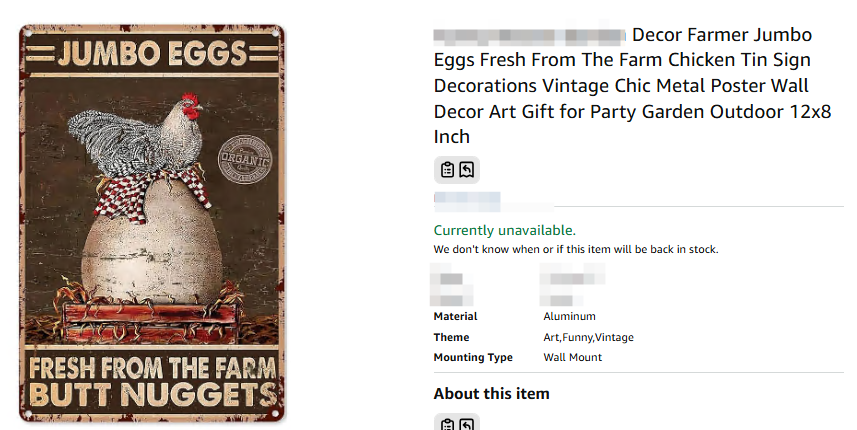Click the Aluminum material value

(569, 316)
